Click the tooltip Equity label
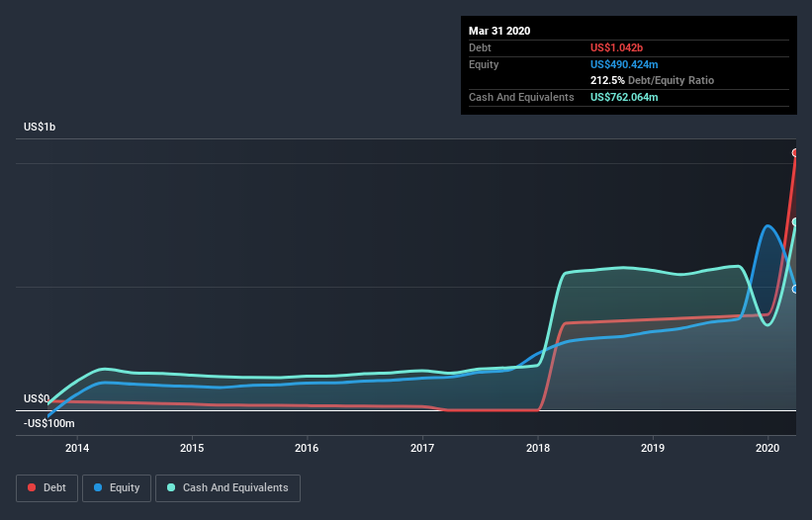This screenshot has height=520, width=812. pyautogui.click(x=484, y=64)
